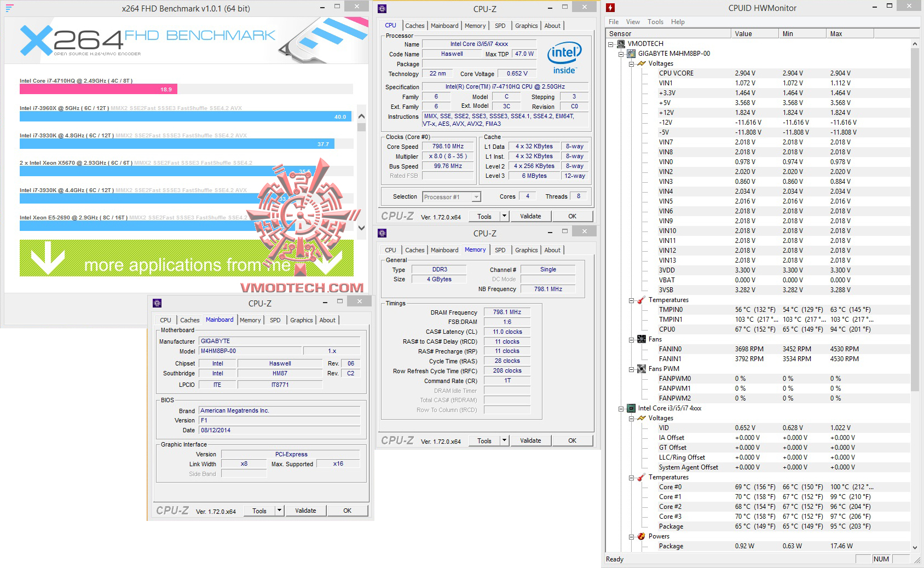924x568 pixels.
Task: Click the GIGABYTE M4HM8BP-00 motherboard icon
Action: (631, 54)
